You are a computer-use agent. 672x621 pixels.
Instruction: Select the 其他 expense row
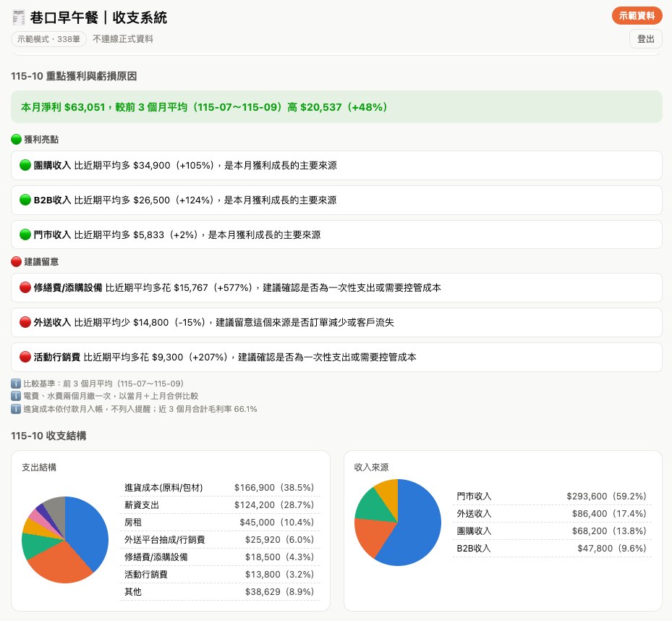click(x=220, y=592)
